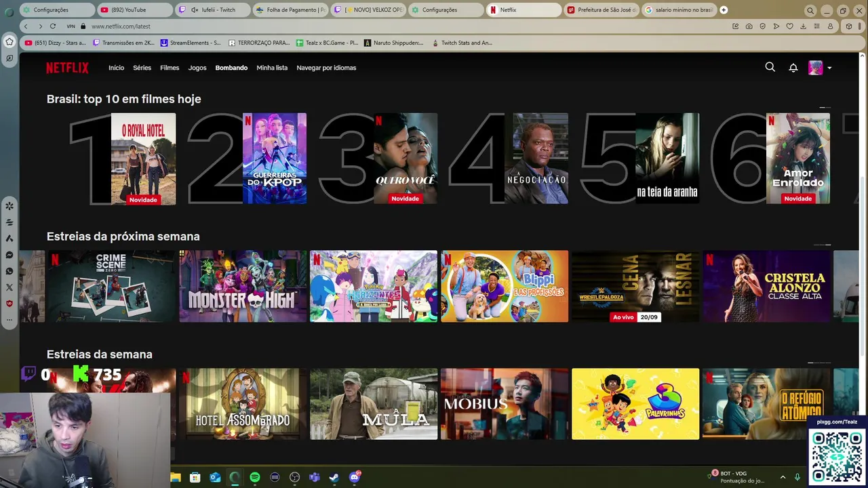Open the StreamElements bookmark
Viewport: 868px width, 488px height.
click(191, 43)
